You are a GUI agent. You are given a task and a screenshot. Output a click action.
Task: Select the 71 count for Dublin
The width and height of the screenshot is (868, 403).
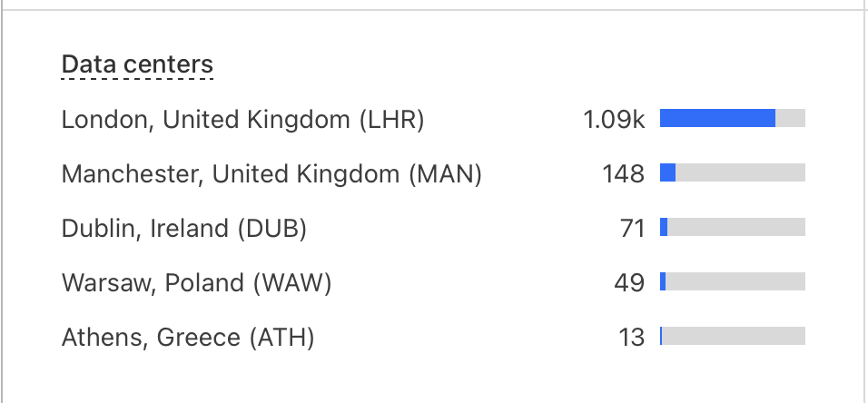click(x=632, y=229)
